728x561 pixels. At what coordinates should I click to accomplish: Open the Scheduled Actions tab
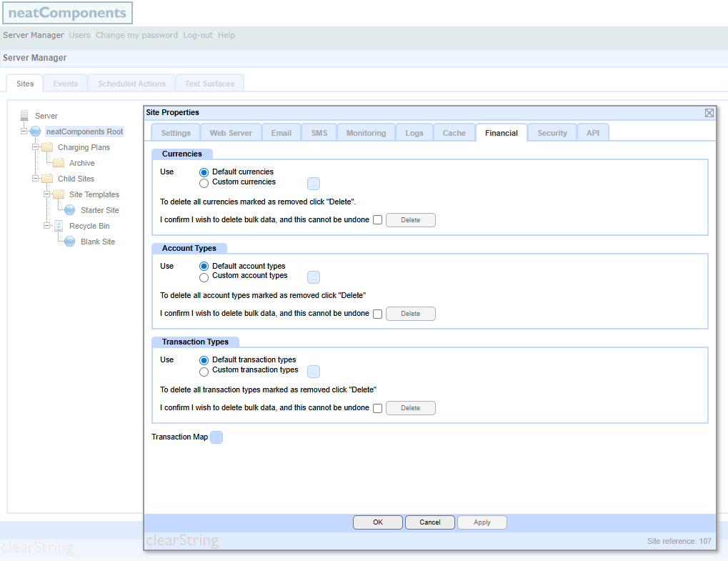coord(131,84)
